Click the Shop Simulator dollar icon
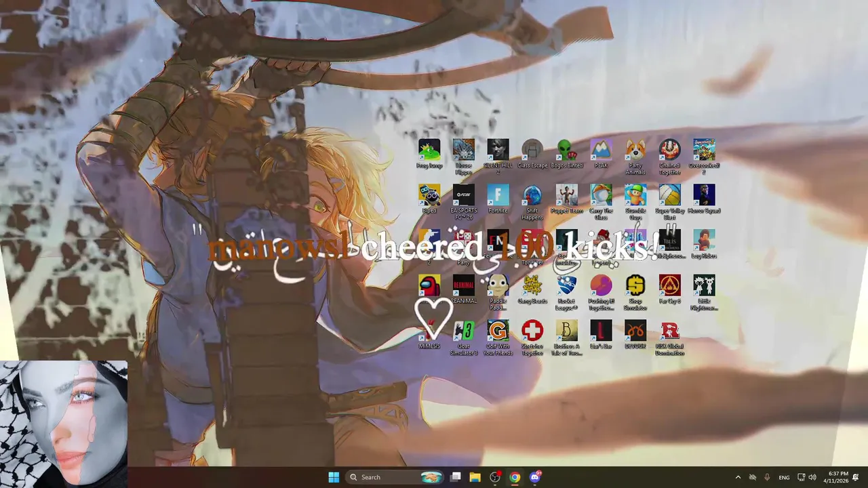 (635, 293)
